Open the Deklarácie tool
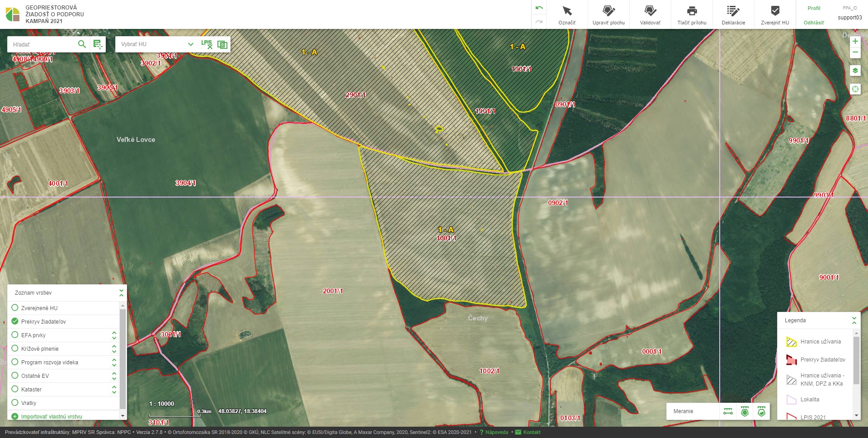 point(733,14)
